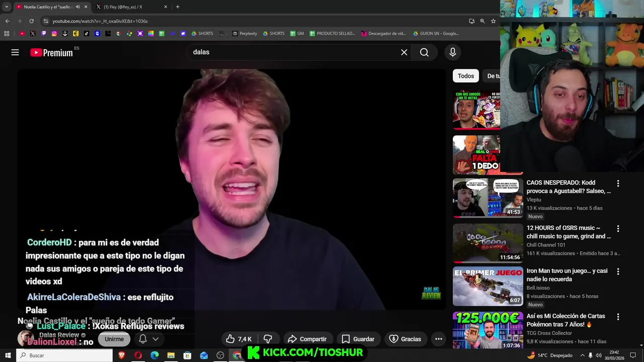Open a new browser tab
The height and width of the screenshot is (362, 644).
pos(178,7)
